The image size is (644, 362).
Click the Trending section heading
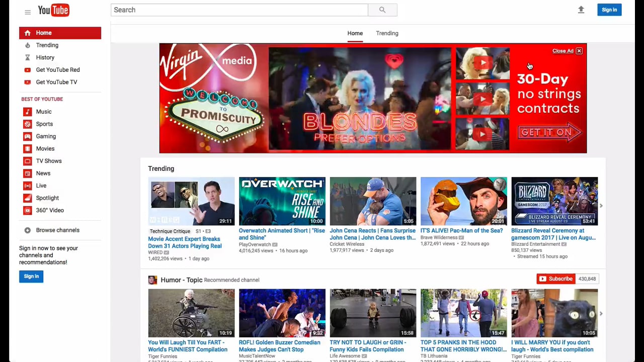[161, 168]
